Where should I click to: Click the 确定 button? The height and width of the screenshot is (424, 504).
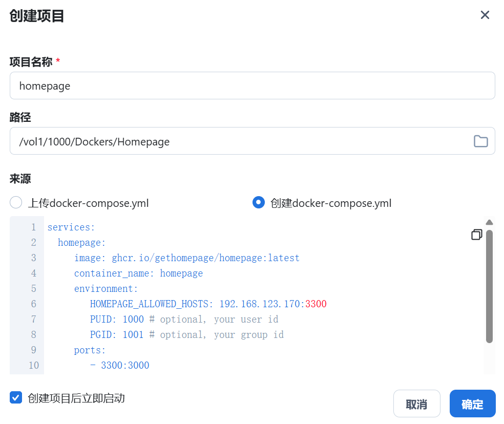472,404
